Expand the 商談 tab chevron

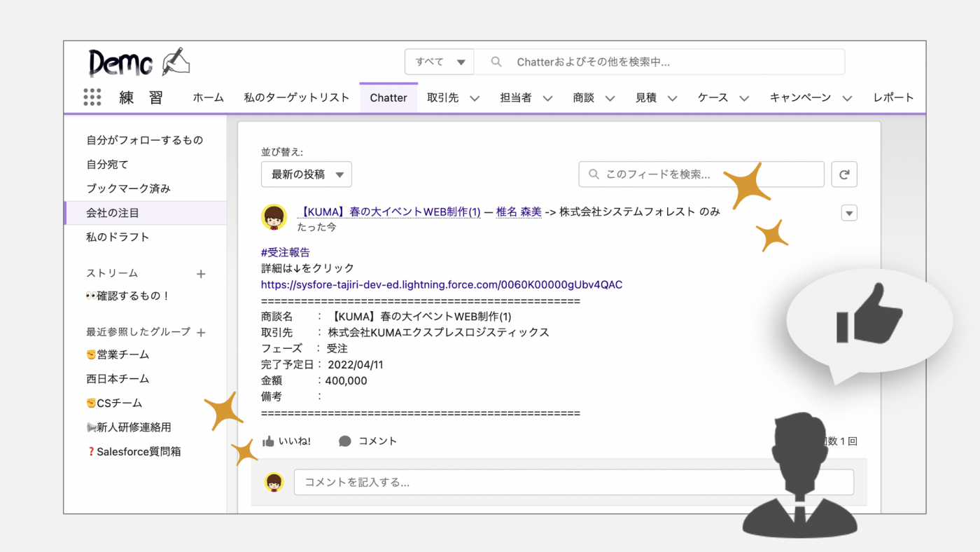click(x=610, y=98)
